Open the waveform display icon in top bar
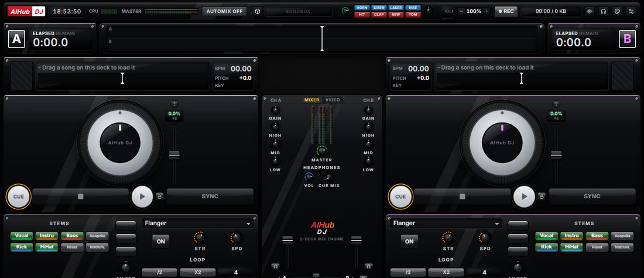 590,11
